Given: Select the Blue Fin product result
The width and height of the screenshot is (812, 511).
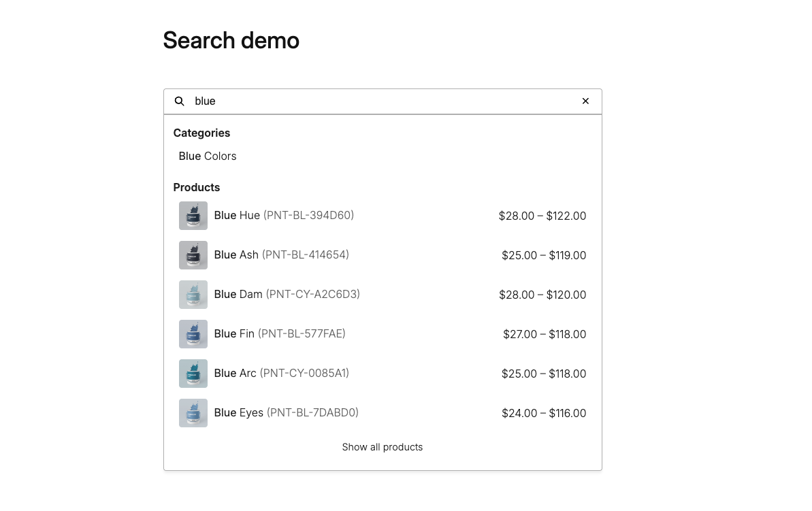Looking at the screenshot, I should pyautogui.click(x=383, y=334).
